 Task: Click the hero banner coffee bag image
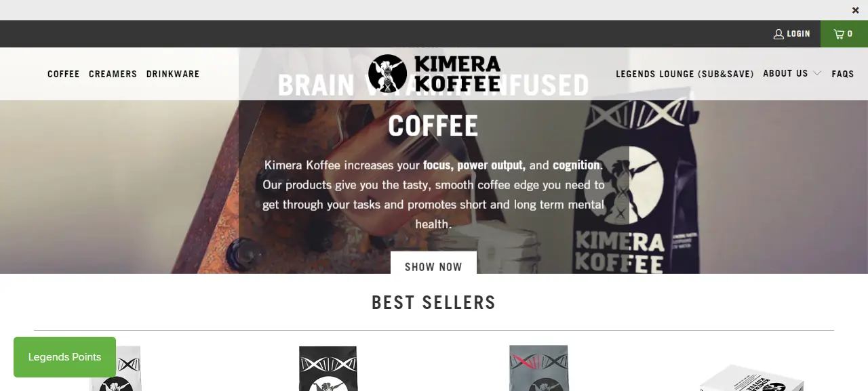[x=619, y=186]
